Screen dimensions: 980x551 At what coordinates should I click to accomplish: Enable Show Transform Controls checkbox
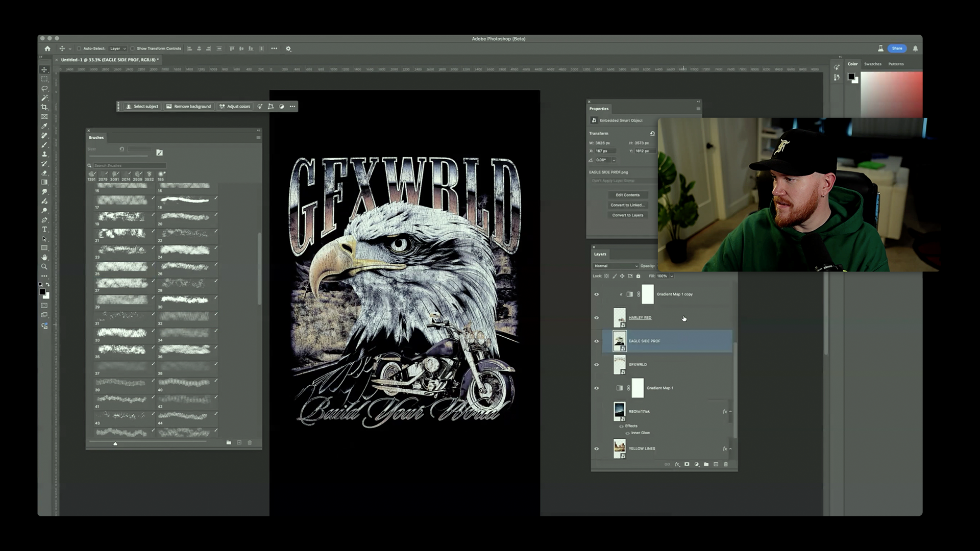point(132,48)
